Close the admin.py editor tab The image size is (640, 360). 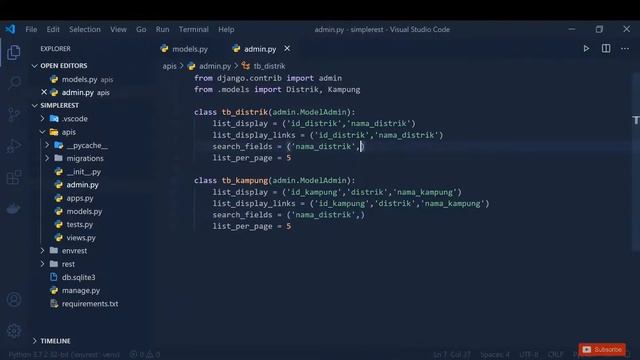pyautogui.click(x=287, y=49)
